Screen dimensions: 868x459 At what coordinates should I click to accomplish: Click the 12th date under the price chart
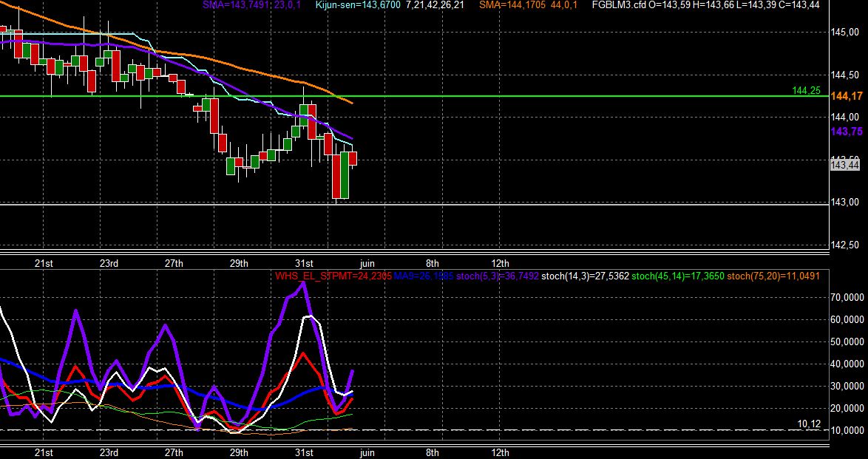click(x=500, y=263)
